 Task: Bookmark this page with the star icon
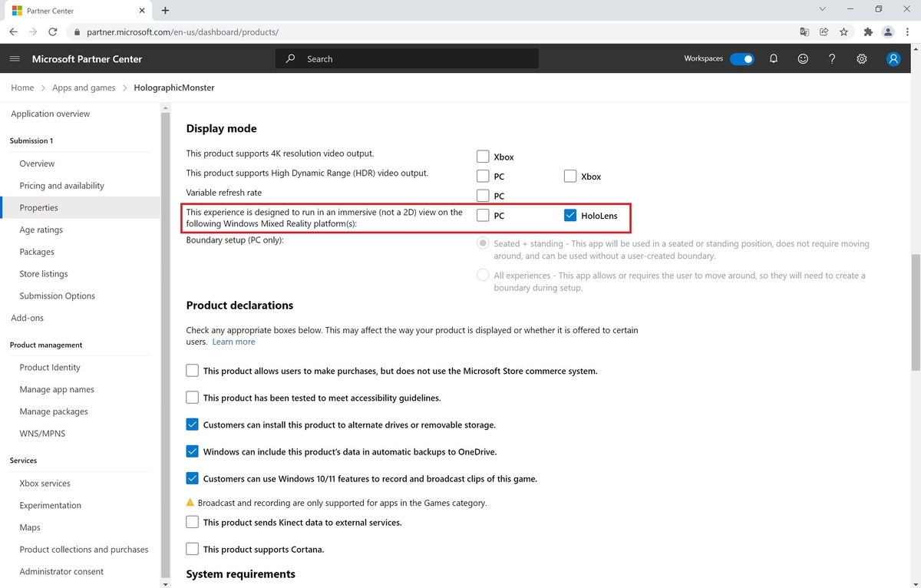[x=843, y=32]
